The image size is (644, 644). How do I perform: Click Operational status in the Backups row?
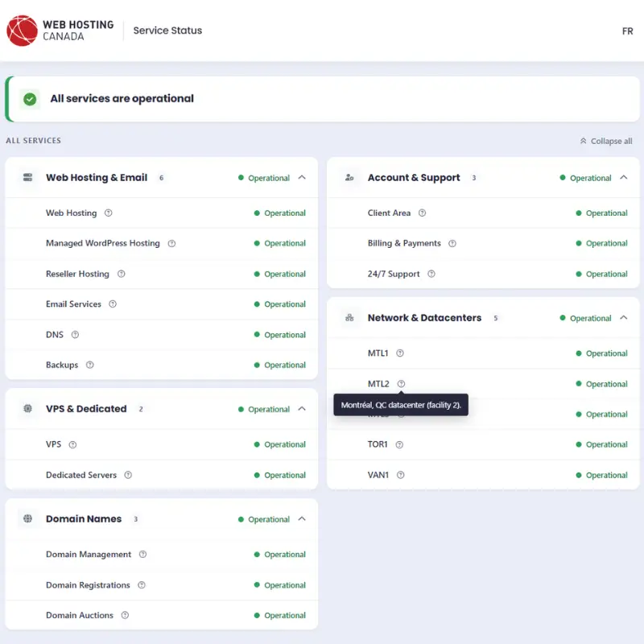[x=279, y=365]
